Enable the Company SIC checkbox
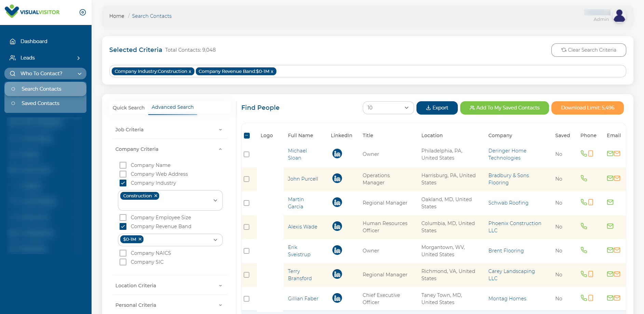This screenshot has width=644, height=314. click(123, 262)
